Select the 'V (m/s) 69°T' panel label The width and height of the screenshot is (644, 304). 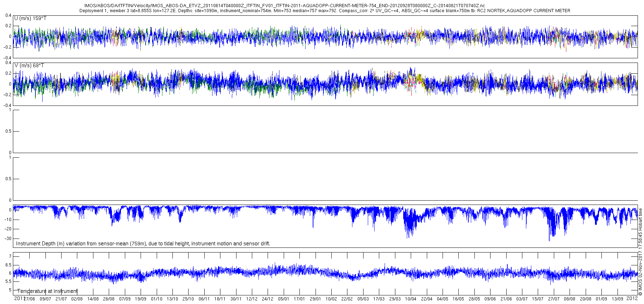click(x=29, y=65)
